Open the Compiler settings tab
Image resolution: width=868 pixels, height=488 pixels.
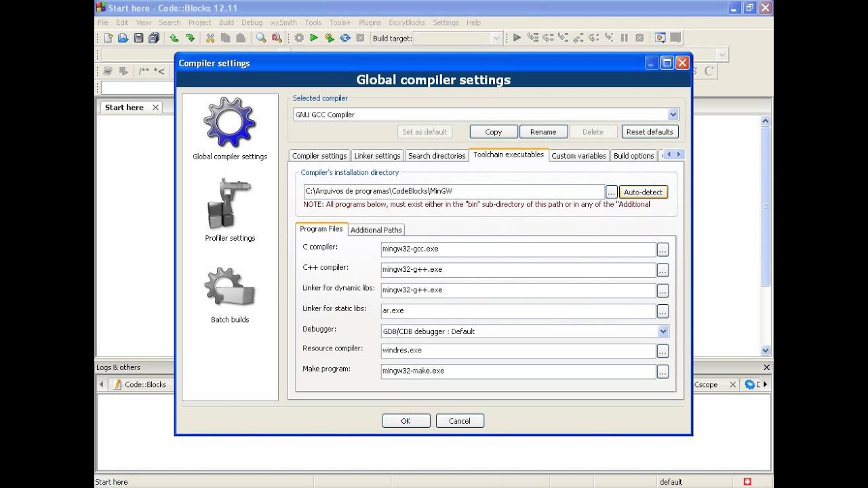(319, 156)
